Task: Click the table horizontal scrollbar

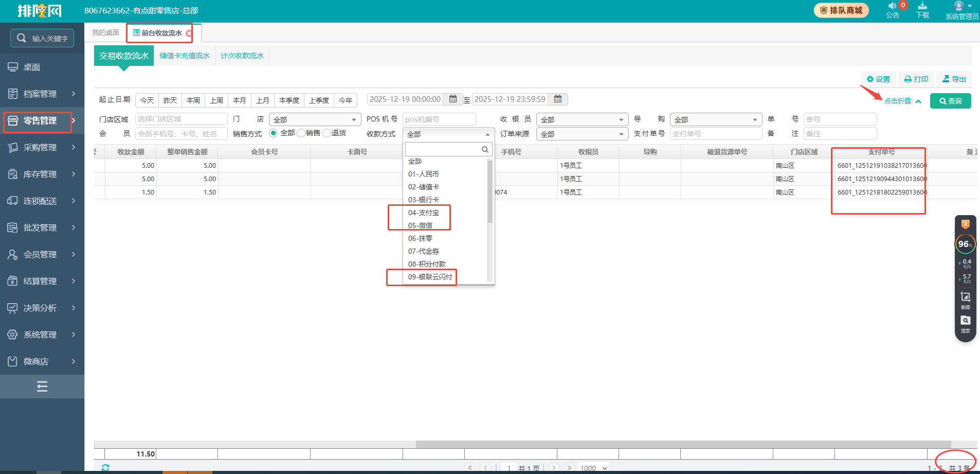Action: [x=683, y=444]
